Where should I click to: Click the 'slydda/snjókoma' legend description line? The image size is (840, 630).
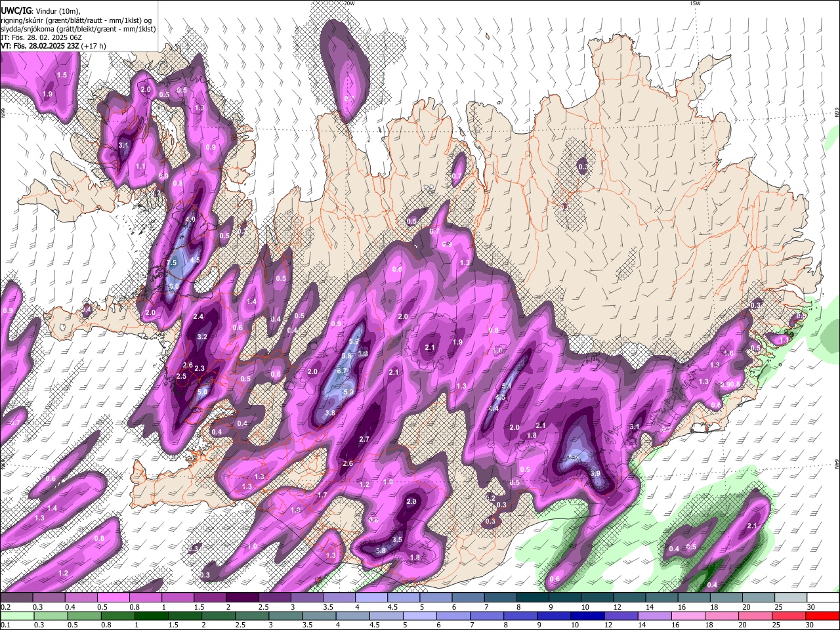click(x=78, y=29)
